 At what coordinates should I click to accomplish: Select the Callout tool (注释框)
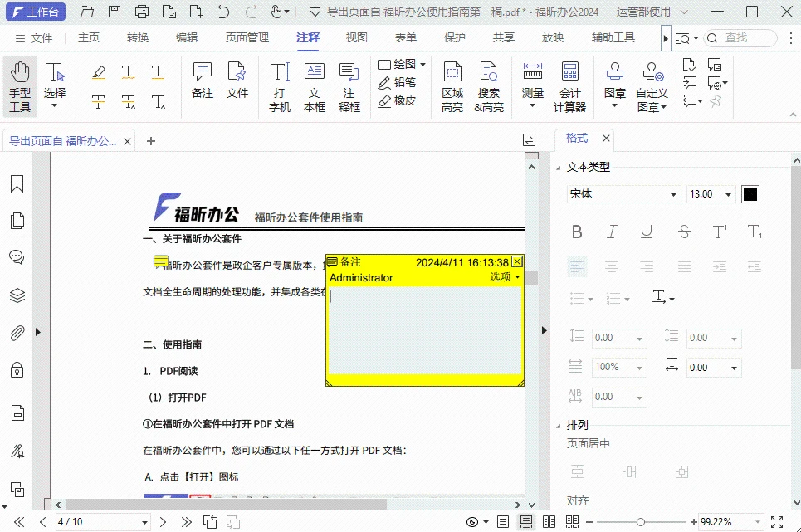point(349,87)
